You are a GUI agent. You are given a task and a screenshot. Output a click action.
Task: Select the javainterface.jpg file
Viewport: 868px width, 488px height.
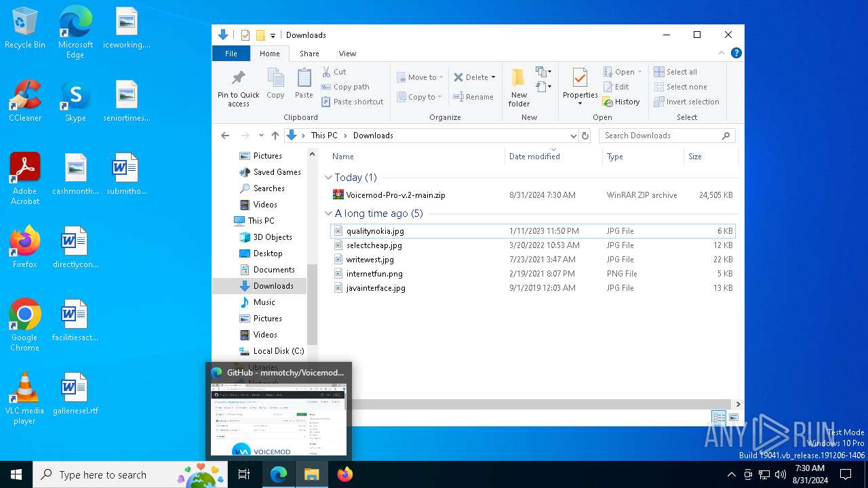(532, 288)
